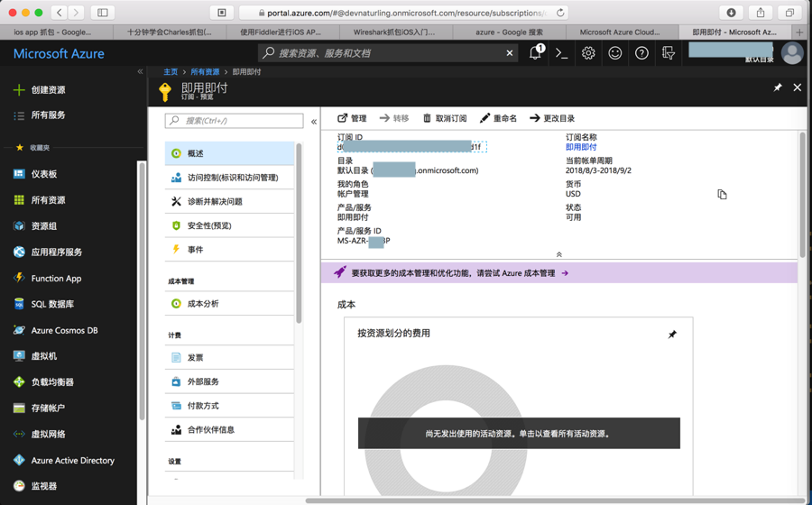Clear the Azure search box with X

point(510,53)
